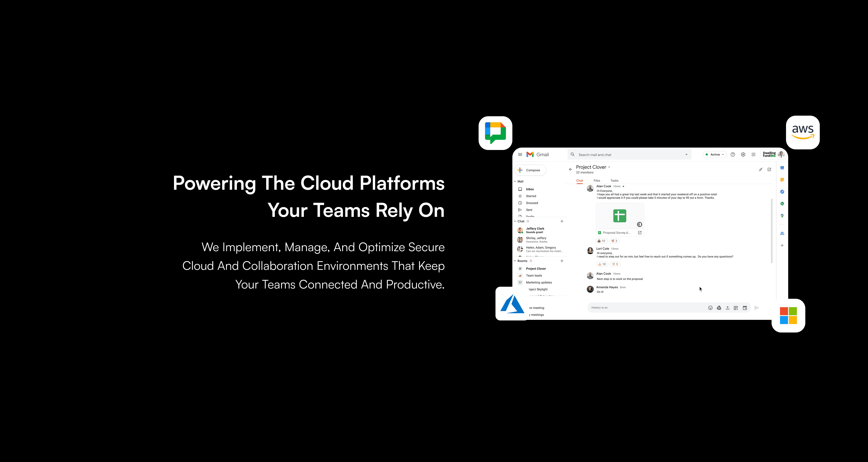Click the Google Drive attach icon

pos(719,308)
